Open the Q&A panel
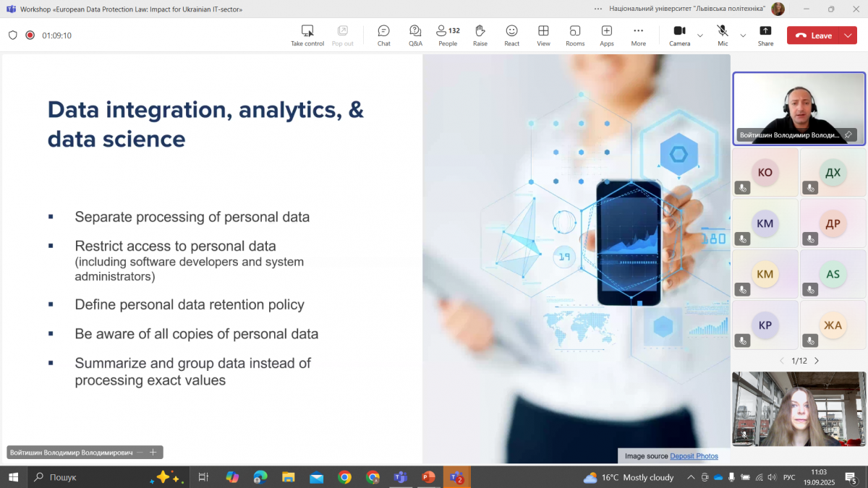This screenshot has width=868, height=488. [x=415, y=35]
